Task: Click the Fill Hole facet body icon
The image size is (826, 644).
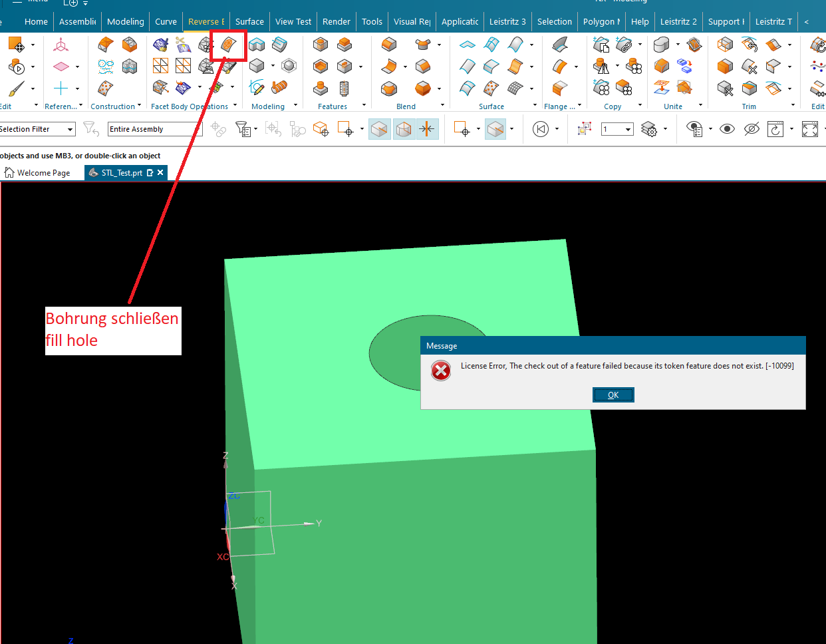Action: pyautogui.click(x=228, y=45)
